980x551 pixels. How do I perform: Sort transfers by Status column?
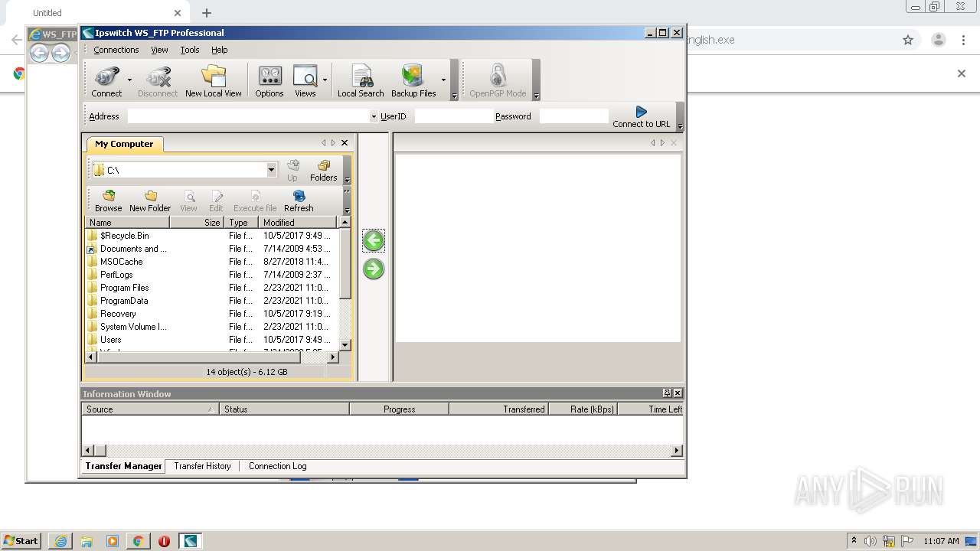point(284,409)
